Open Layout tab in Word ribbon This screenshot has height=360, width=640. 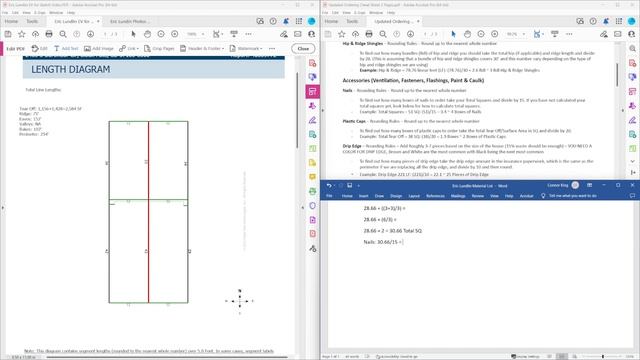(x=414, y=196)
